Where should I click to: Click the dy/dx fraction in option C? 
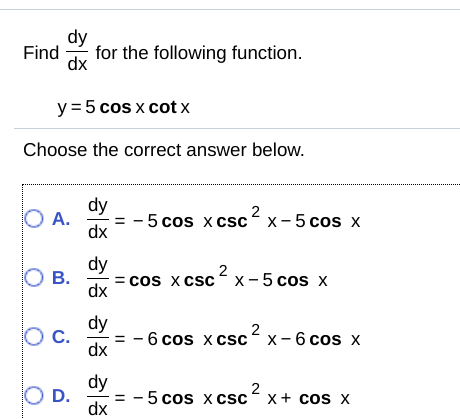(x=98, y=337)
